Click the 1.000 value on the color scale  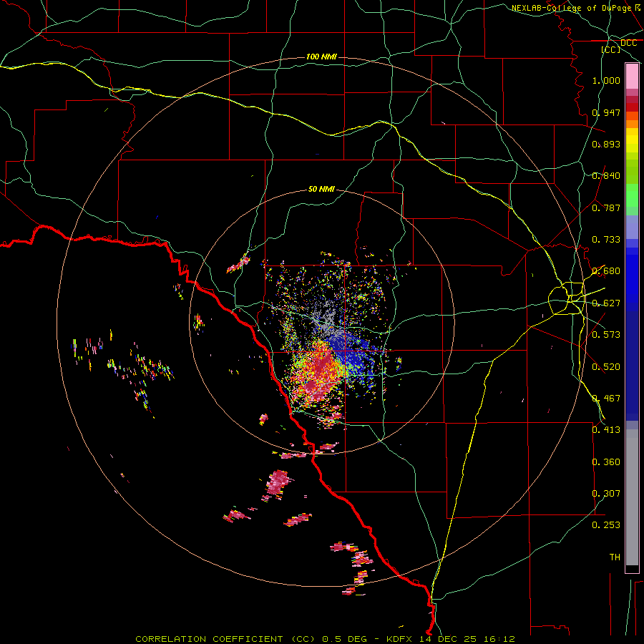[606, 80]
